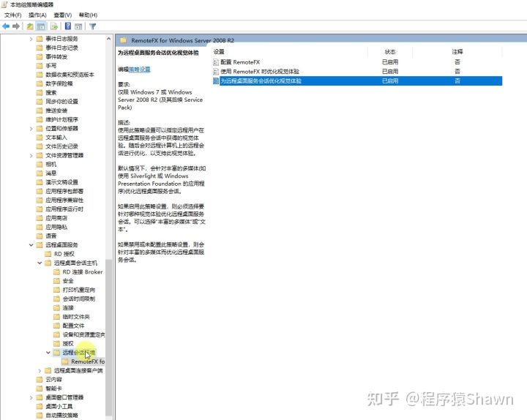This screenshot has height=420, width=527.
Task: Expand the 远程桌面连接客户端 tree node
Action: coord(40,370)
